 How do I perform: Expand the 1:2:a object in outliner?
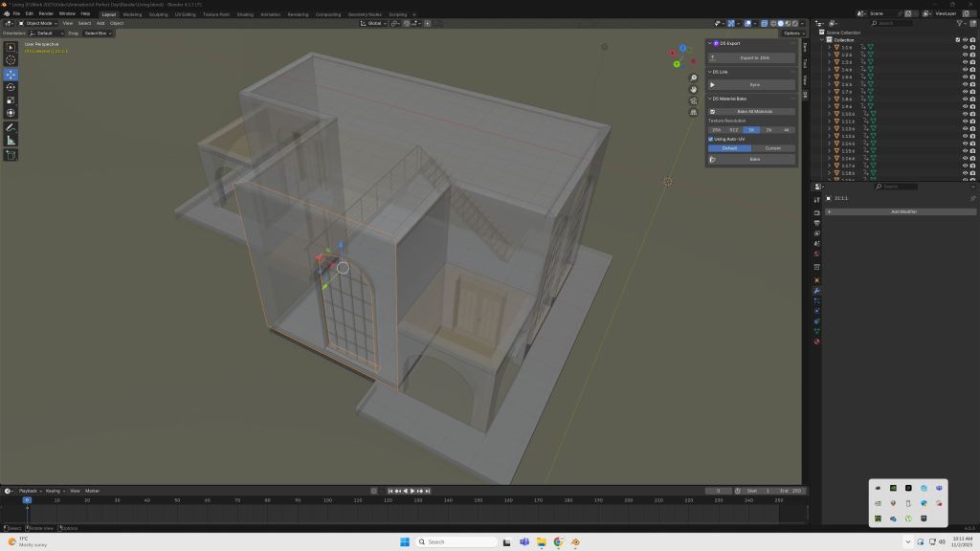[x=830, y=55]
